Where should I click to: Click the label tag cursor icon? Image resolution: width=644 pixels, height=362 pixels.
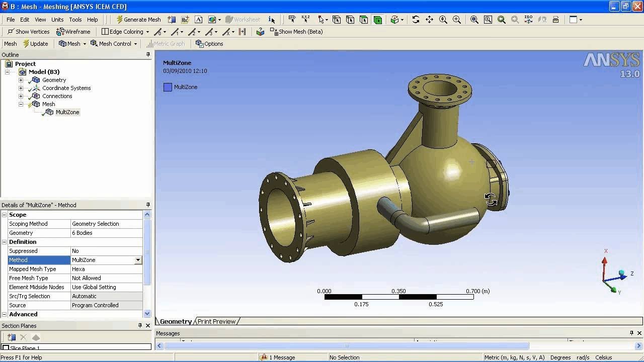pos(292,20)
